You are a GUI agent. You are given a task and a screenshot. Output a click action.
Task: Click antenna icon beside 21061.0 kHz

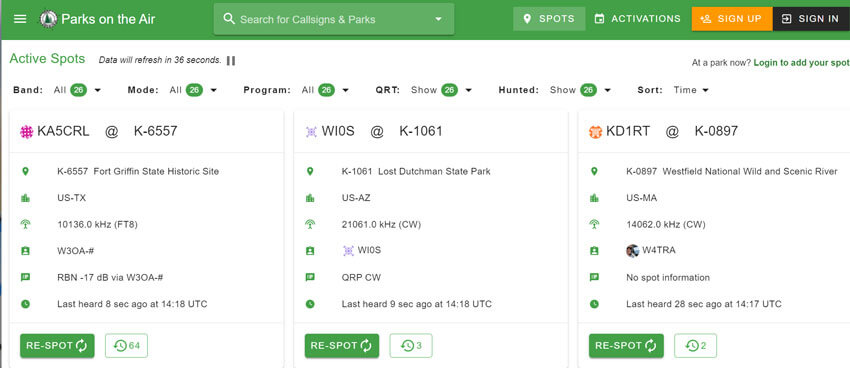pyautogui.click(x=310, y=224)
